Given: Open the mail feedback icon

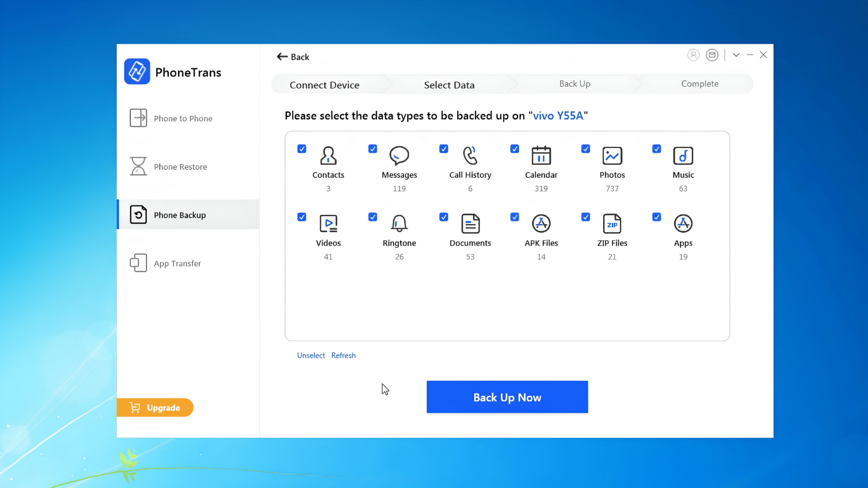Looking at the screenshot, I should 712,55.
